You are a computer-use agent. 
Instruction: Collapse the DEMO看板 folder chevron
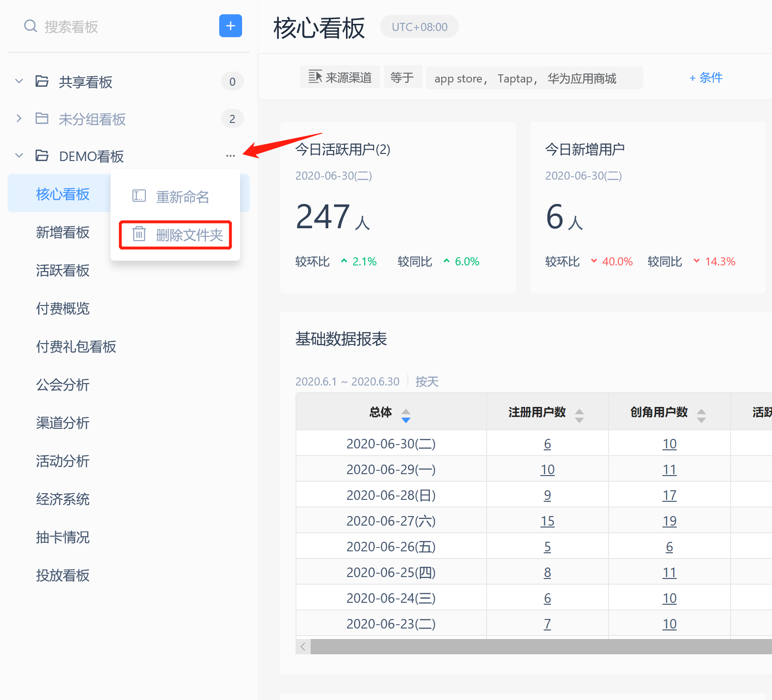[x=19, y=156]
